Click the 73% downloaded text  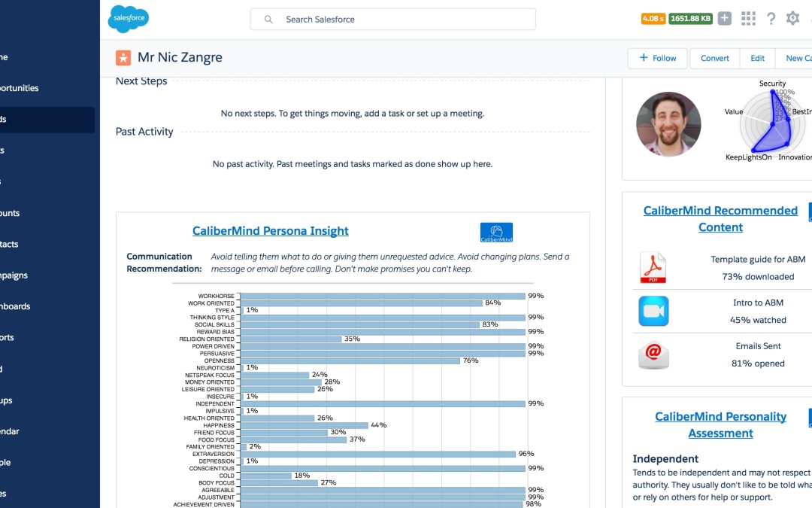pyautogui.click(x=758, y=277)
